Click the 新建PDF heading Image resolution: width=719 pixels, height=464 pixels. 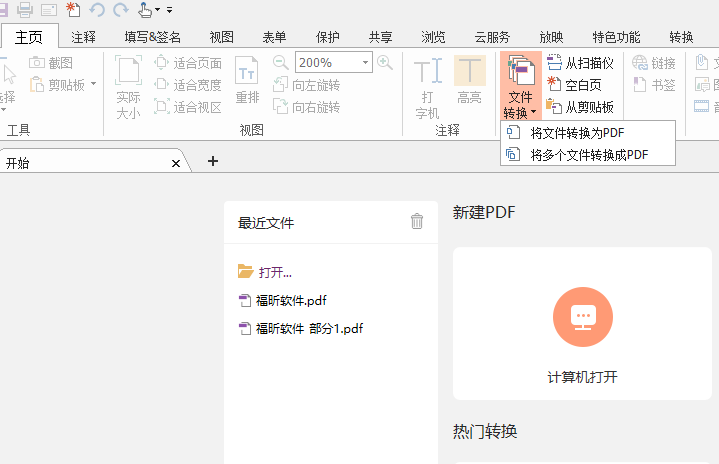click(x=484, y=212)
